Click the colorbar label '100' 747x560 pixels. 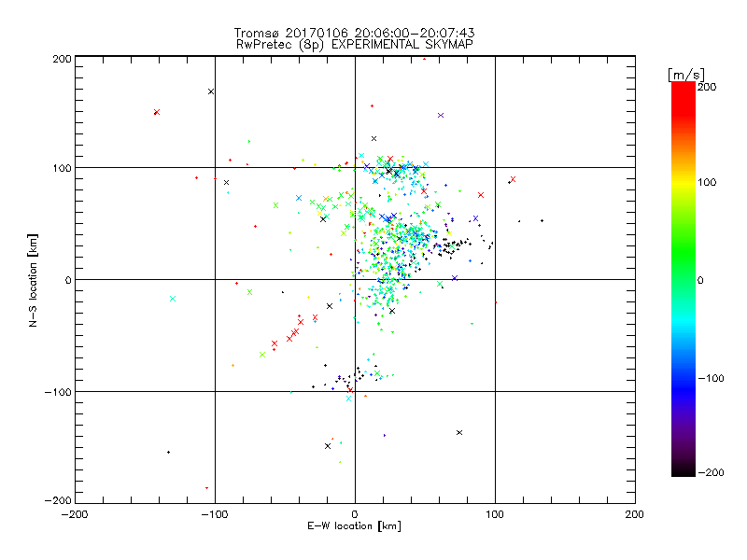[707, 182]
